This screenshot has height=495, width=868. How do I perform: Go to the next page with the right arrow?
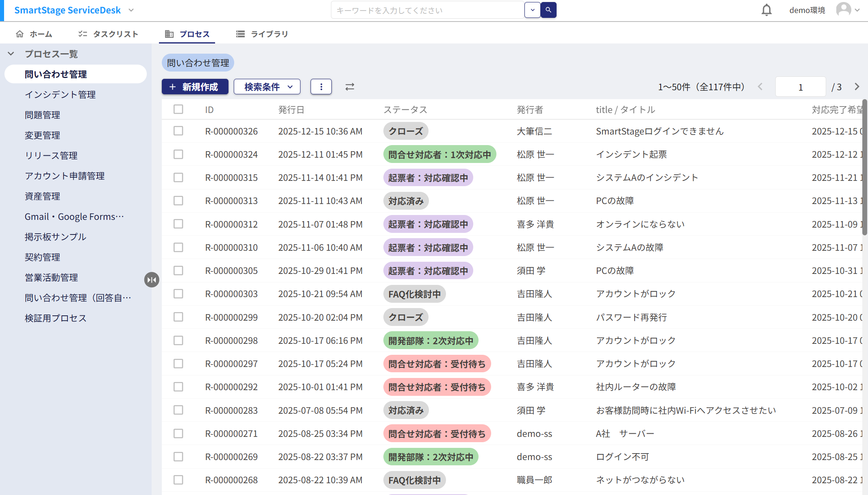pyautogui.click(x=857, y=87)
